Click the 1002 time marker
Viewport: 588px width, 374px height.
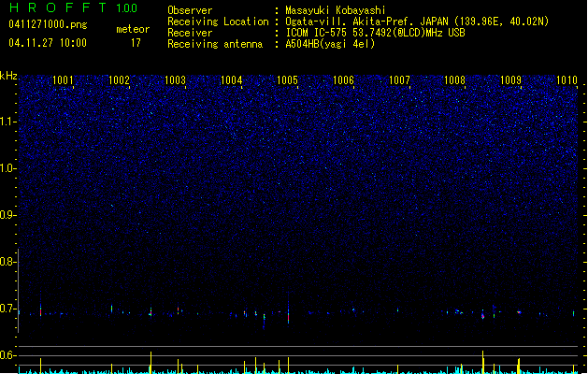pos(119,80)
